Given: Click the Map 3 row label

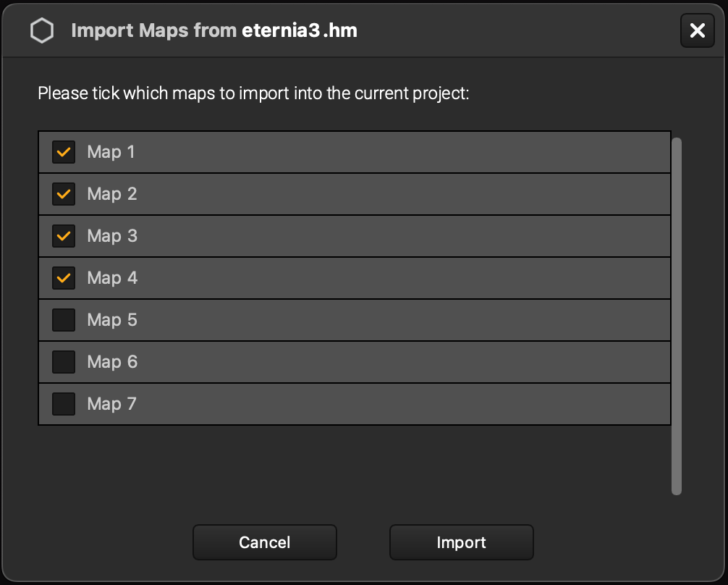Looking at the screenshot, I should (112, 236).
